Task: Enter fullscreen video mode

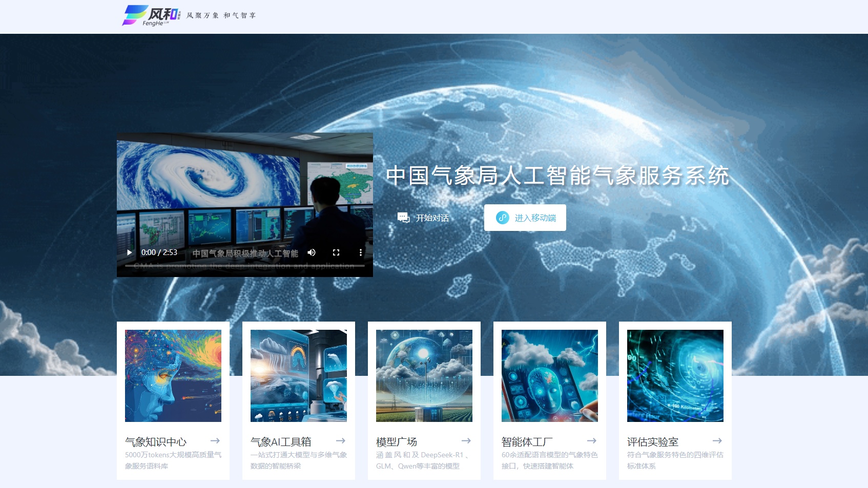Action: (x=336, y=252)
